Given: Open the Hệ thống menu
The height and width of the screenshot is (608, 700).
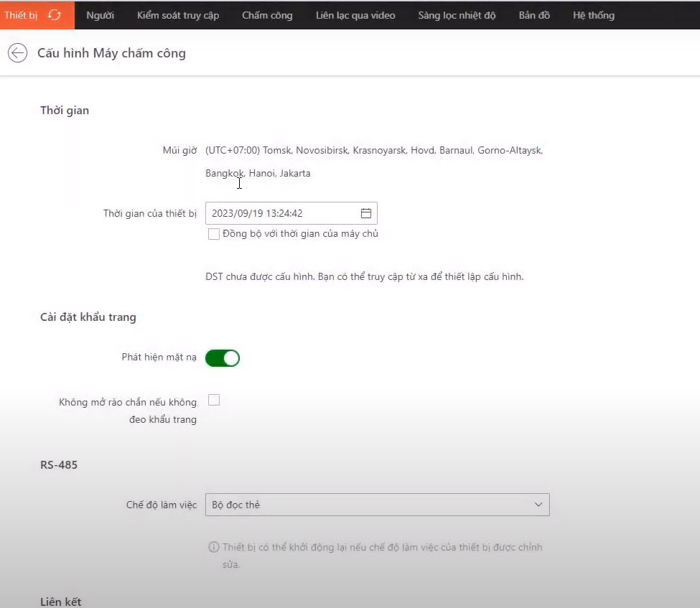Looking at the screenshot, I should click(x=593, y=15).
